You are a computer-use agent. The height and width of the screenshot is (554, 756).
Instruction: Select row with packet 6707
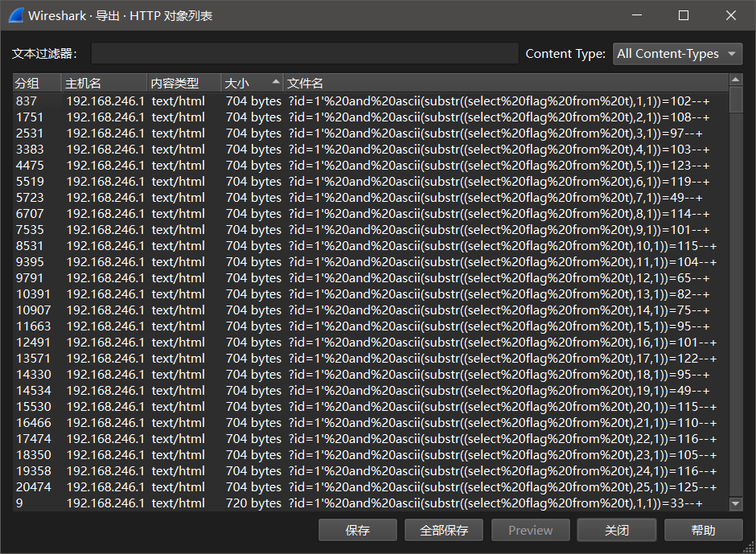370,214
